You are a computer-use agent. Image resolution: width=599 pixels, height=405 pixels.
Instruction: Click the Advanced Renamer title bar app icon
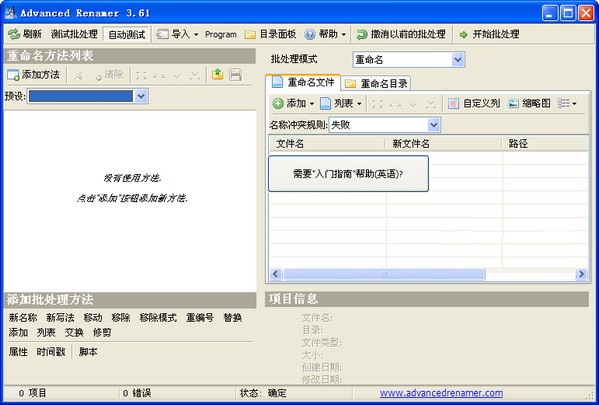pyautogui.click(x=10, y=13)
